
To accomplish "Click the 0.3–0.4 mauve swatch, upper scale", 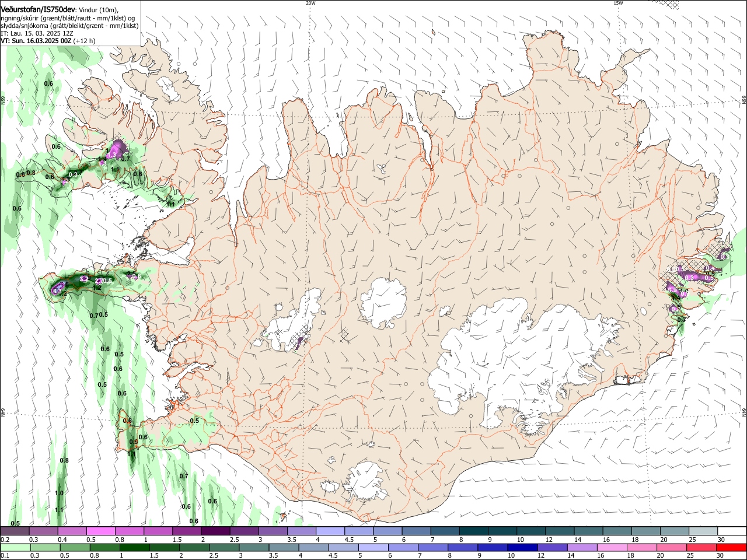I will click(43, 531).
